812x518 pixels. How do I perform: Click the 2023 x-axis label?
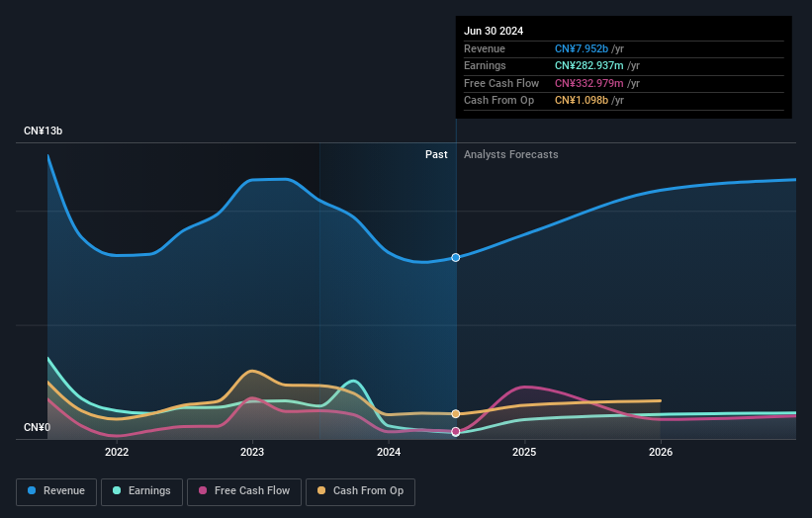(x=252, y=453)
